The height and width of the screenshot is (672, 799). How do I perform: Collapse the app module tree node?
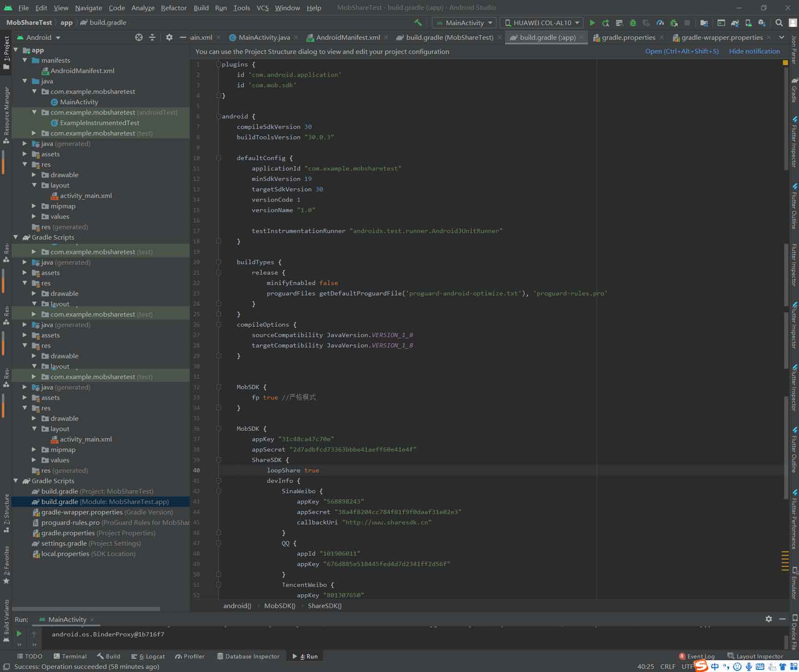click(x=16, y=50)
